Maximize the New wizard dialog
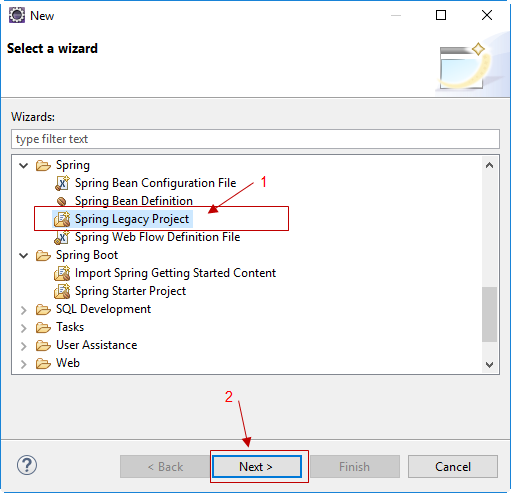511x493 pixels. coord(441,15)
